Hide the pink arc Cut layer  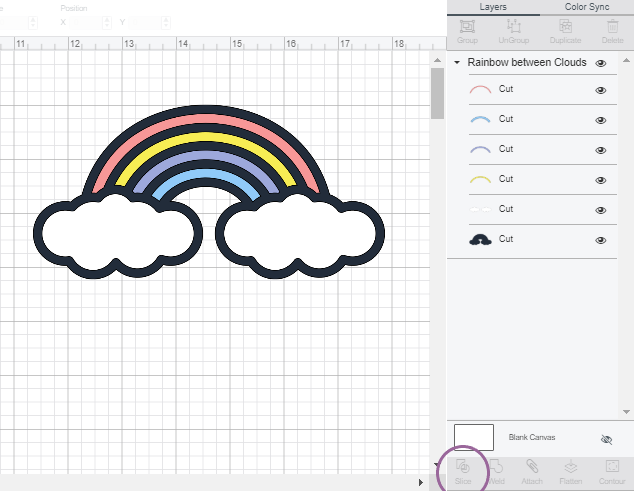(601, 90)
